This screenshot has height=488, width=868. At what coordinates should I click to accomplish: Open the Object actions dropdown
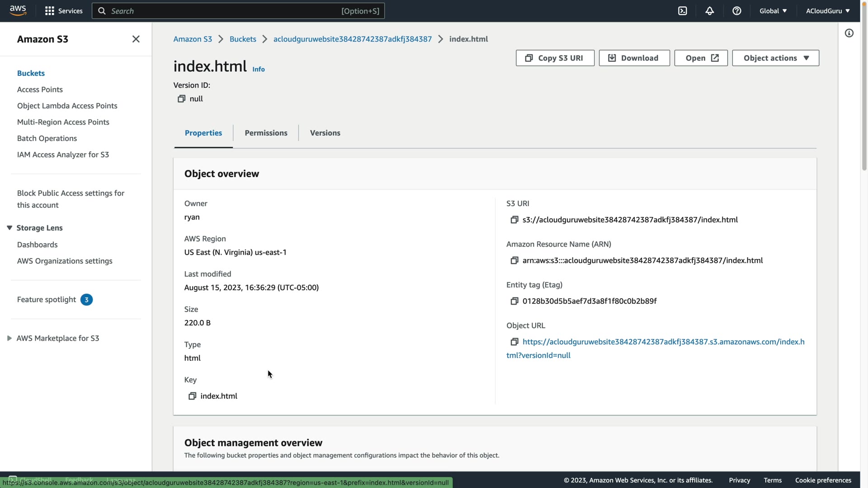775,58
